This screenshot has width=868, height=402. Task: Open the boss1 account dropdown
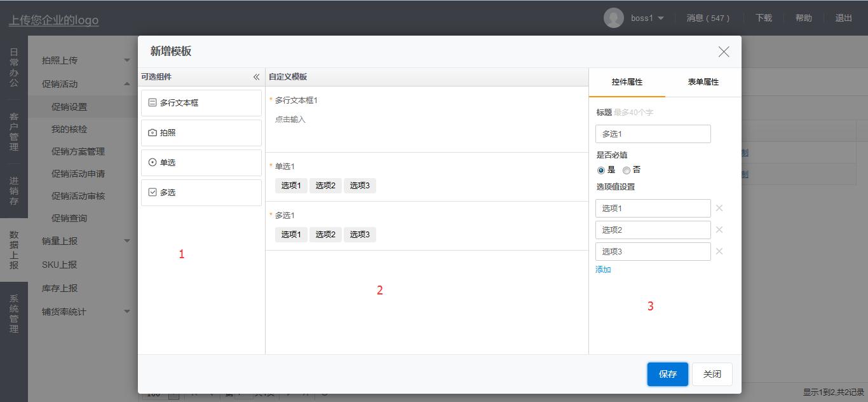pyautogui.click(x=661, y=18)
